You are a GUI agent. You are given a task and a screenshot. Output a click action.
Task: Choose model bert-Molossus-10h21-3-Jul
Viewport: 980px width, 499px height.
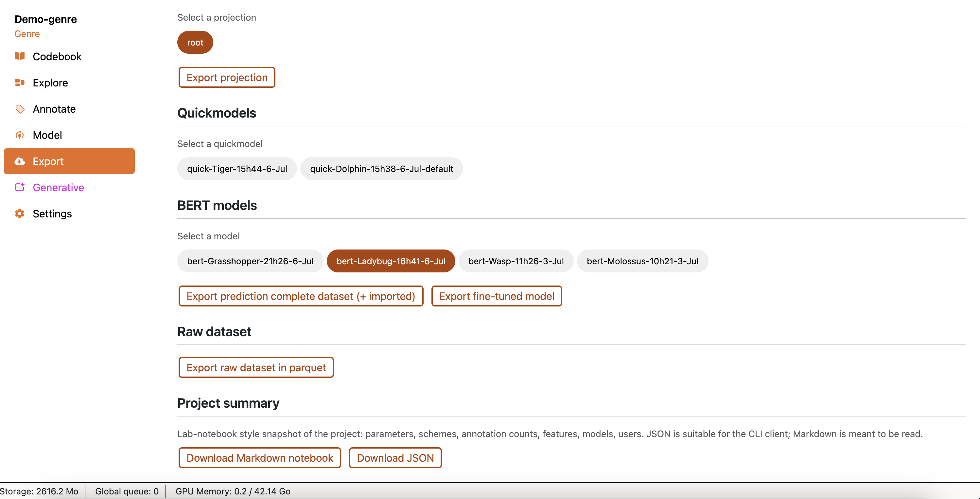pyautogui.click(x=642, y=261)
